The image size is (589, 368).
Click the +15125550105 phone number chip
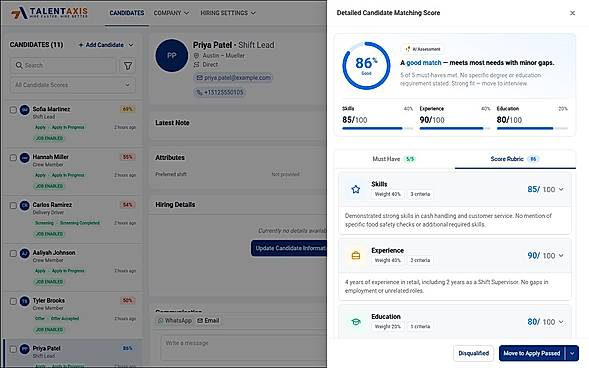click(x=220, y=92)
